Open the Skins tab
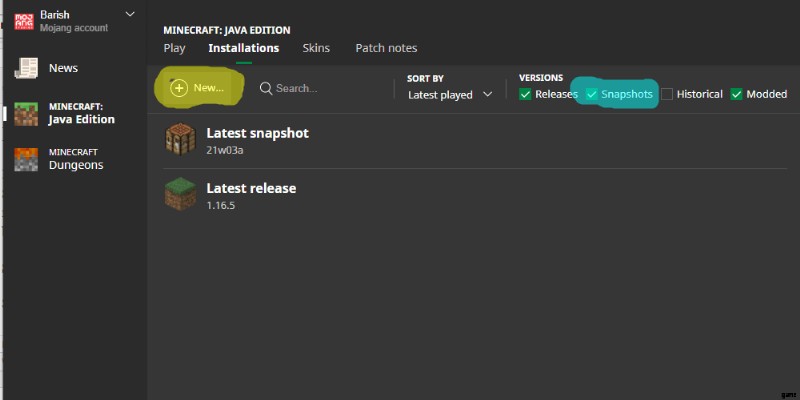Viewport: 800px width, 400px height. click(x=316, y=48)
